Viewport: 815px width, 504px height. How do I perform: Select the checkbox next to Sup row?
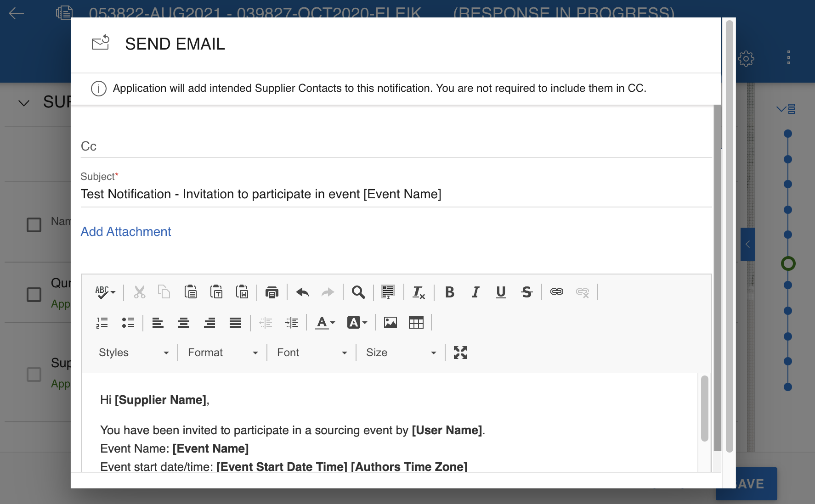click(x=34, y=375)
